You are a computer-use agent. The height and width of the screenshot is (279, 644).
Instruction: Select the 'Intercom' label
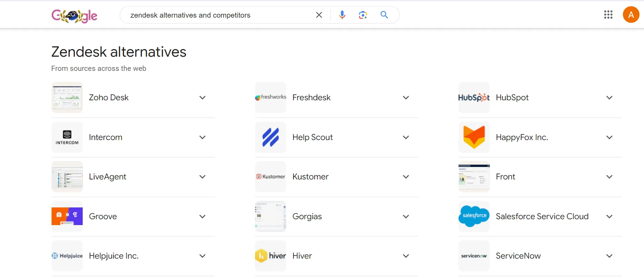[x=106, y=137]
